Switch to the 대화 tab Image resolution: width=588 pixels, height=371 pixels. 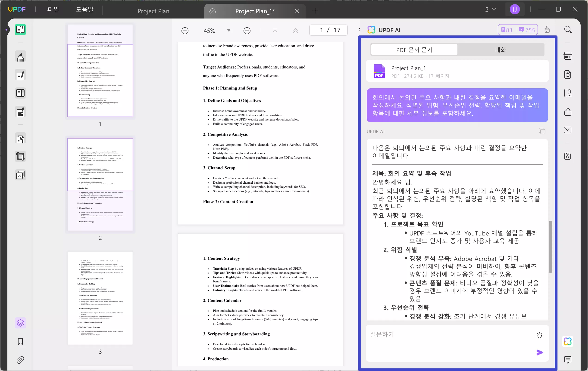500,50
